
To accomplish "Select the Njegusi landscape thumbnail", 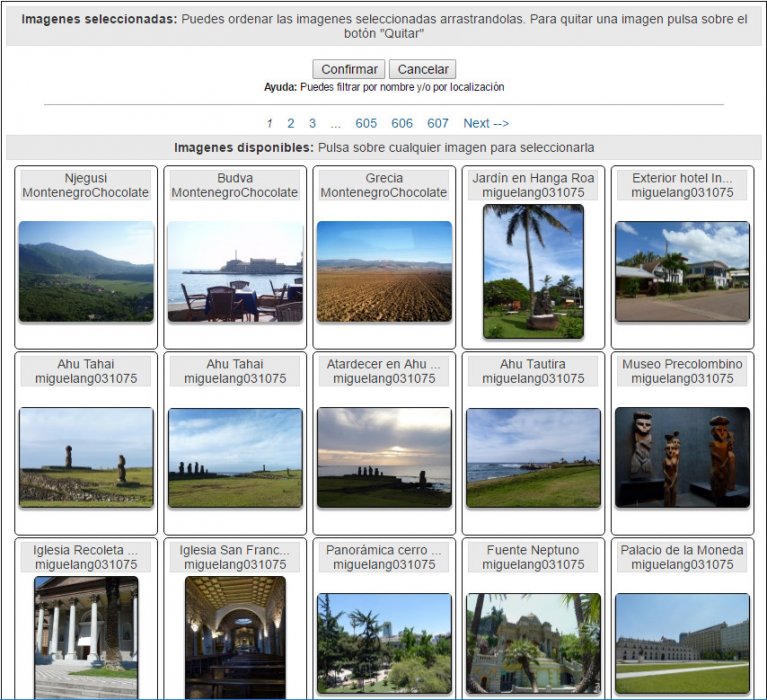I will tap(86, 271).
